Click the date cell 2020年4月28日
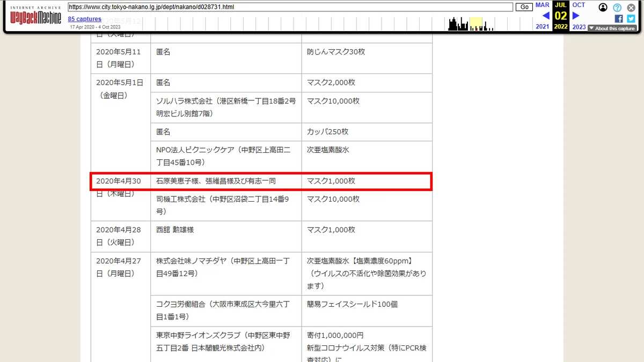Screen dimensions: 644x362 point(121,236)
